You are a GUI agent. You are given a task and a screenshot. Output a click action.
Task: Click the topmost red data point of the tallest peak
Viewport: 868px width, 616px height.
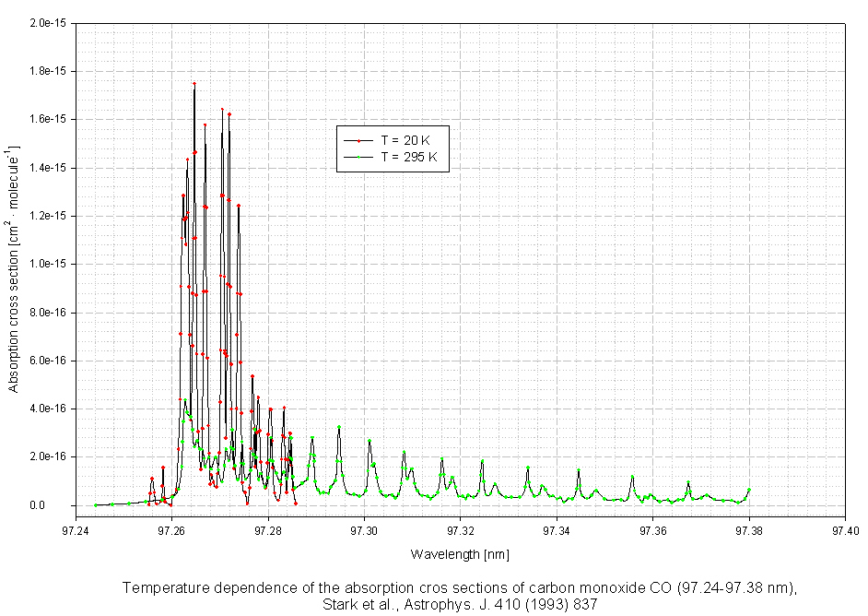click(x=194, y=84)
